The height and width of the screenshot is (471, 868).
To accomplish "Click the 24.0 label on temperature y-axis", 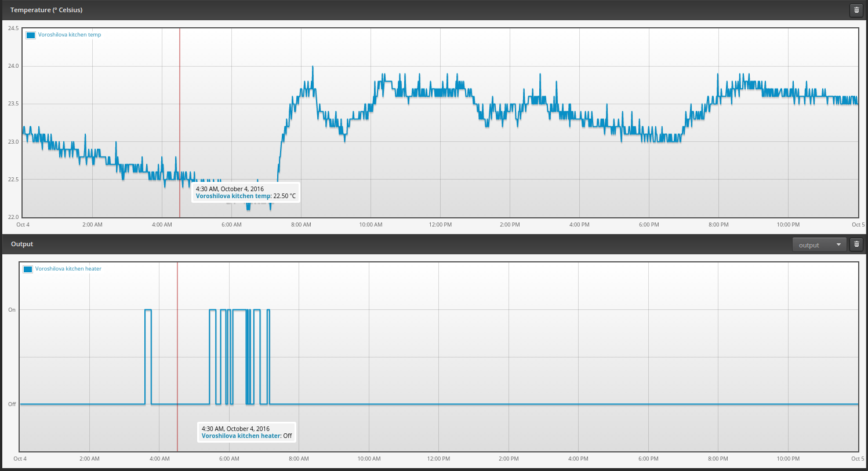I will click(13, 66).
